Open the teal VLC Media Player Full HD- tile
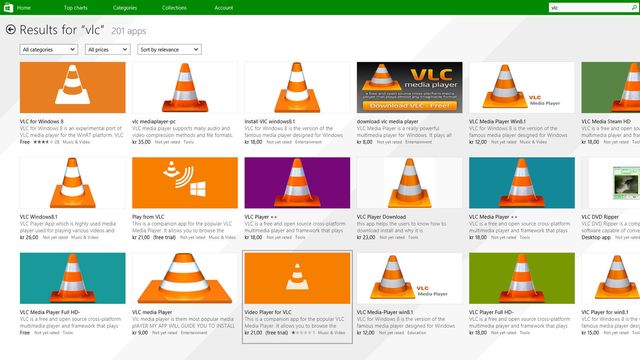640x360 pixels. [x=73, y=295]
